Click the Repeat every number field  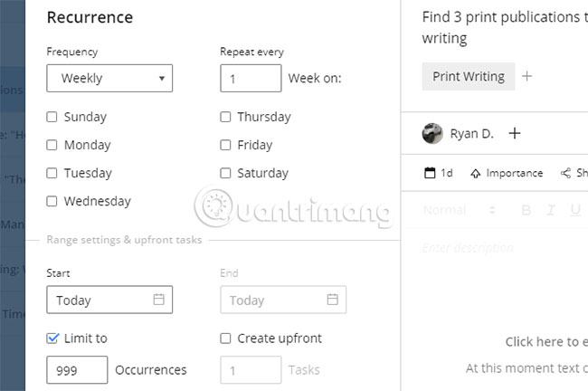point(251,79)
